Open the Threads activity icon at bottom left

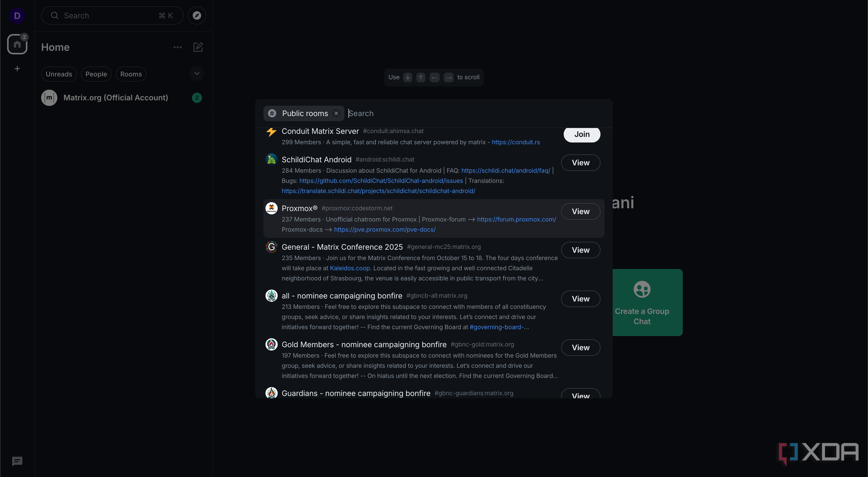tap(17, 461)
